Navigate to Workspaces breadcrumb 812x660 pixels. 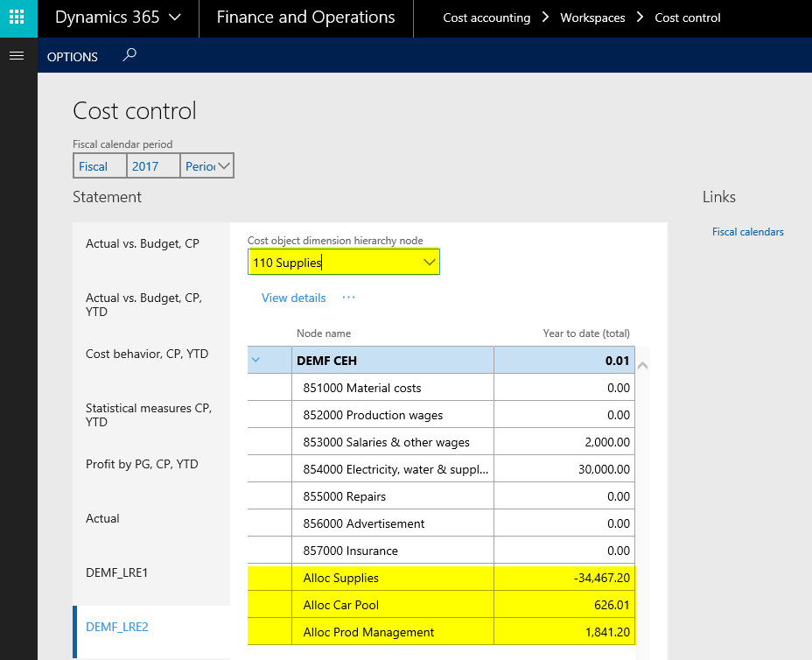click(592, 18)
